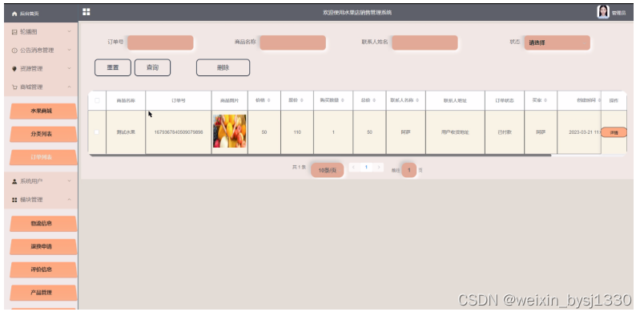This screenshot has width=644, height=316.
Task: Click the 商城管理 shopping cart icon
Action: 14,87
